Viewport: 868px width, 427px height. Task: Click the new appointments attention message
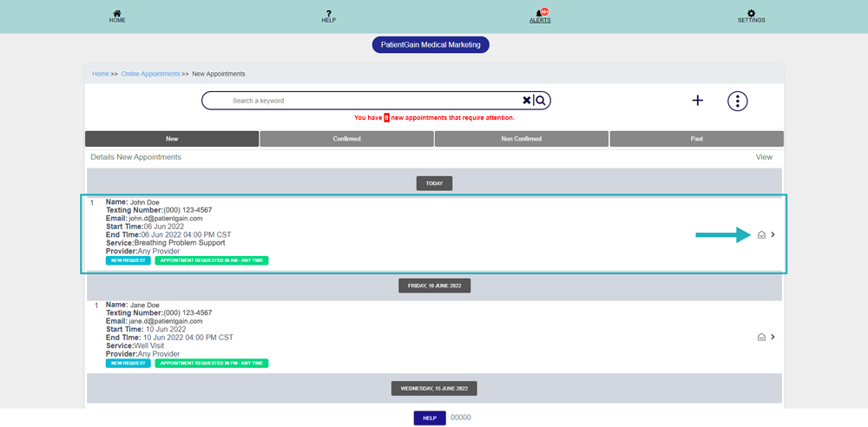tap(435, 118)
